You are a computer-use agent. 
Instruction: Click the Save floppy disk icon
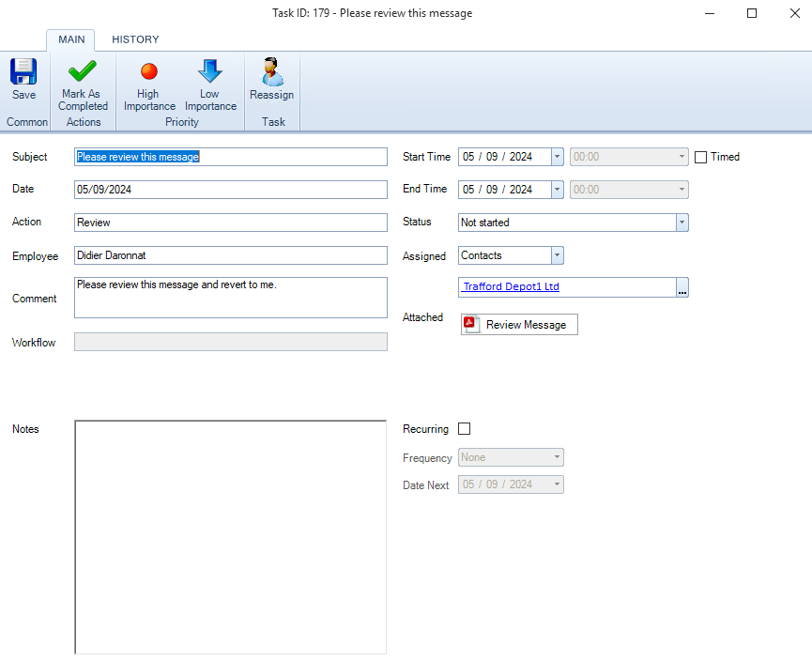(23, 71)
